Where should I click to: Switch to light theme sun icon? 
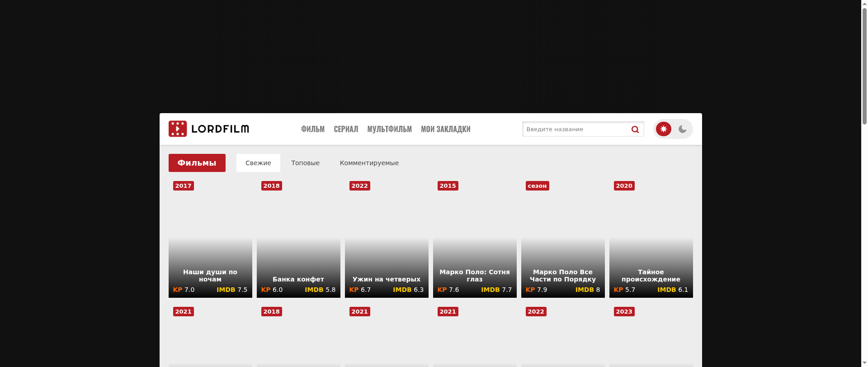[x=663, y=129]
